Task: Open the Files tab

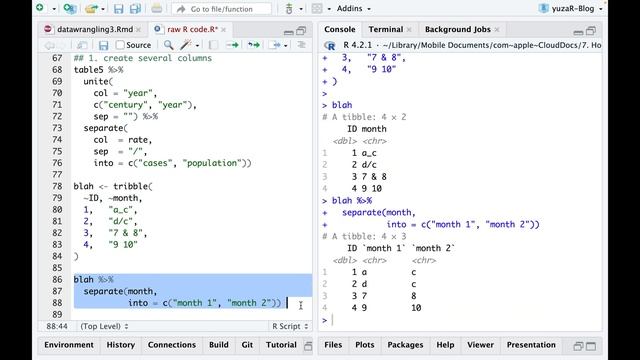Action: point(333,345)
